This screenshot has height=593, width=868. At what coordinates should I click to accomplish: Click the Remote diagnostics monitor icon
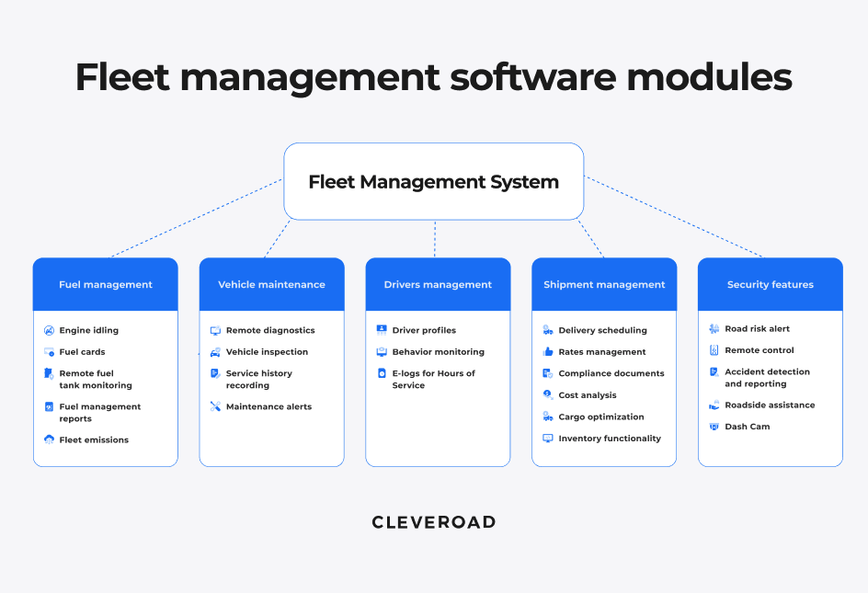coord(215,331)
